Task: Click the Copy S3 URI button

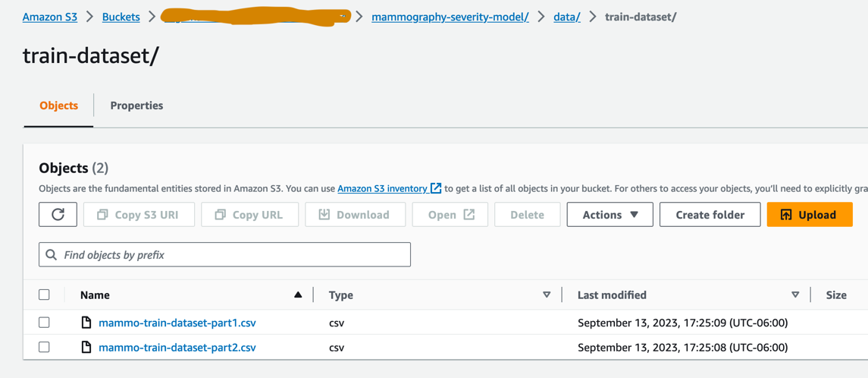Action: click(139, 215)
